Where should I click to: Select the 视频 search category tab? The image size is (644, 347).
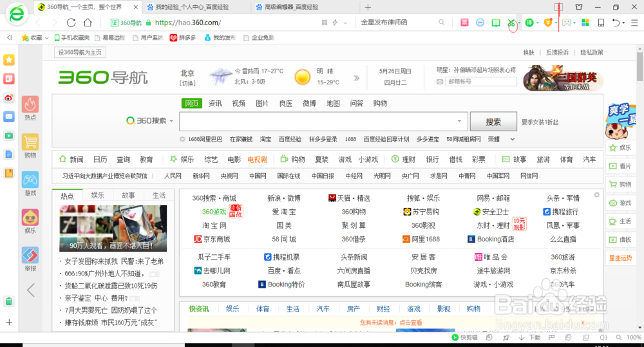click(x=238, y=104)
